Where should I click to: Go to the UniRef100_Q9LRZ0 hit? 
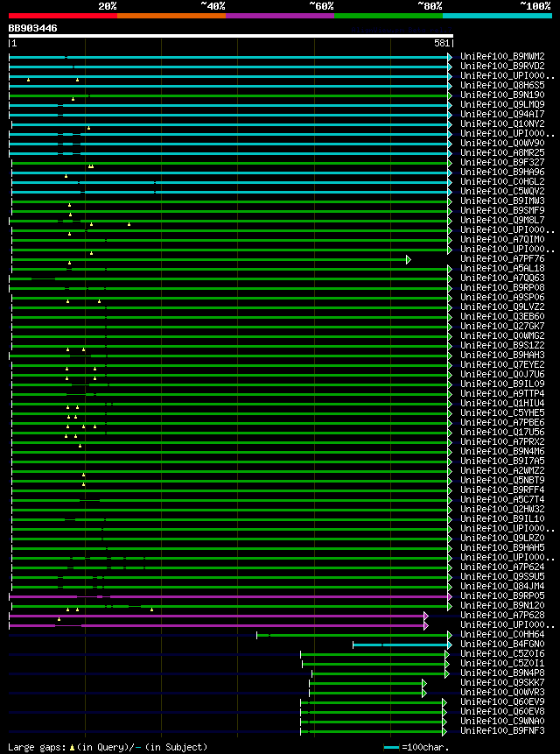pos(502,538)
